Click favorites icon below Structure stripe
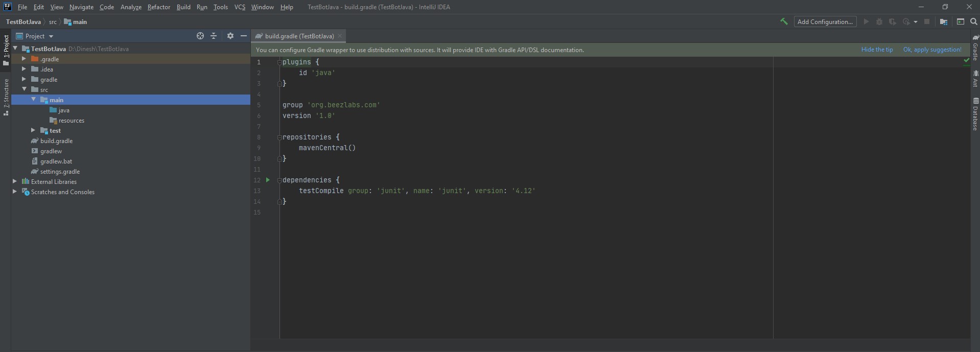 (6, 113)
